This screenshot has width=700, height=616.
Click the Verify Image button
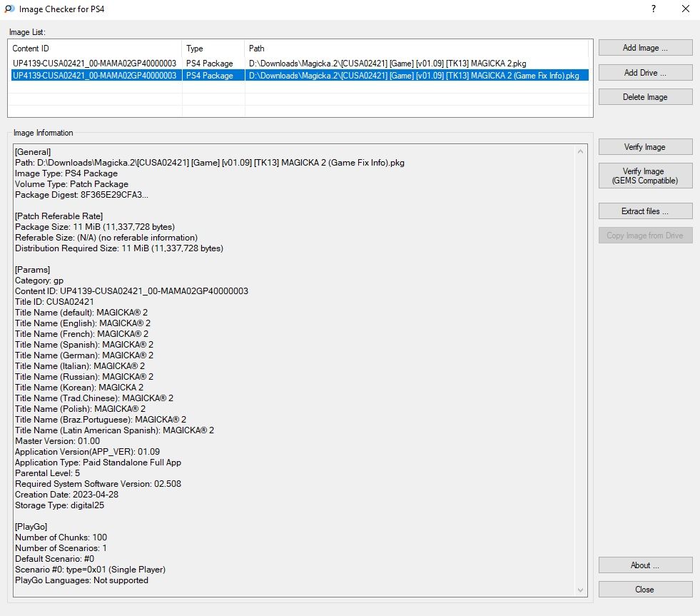645,147
